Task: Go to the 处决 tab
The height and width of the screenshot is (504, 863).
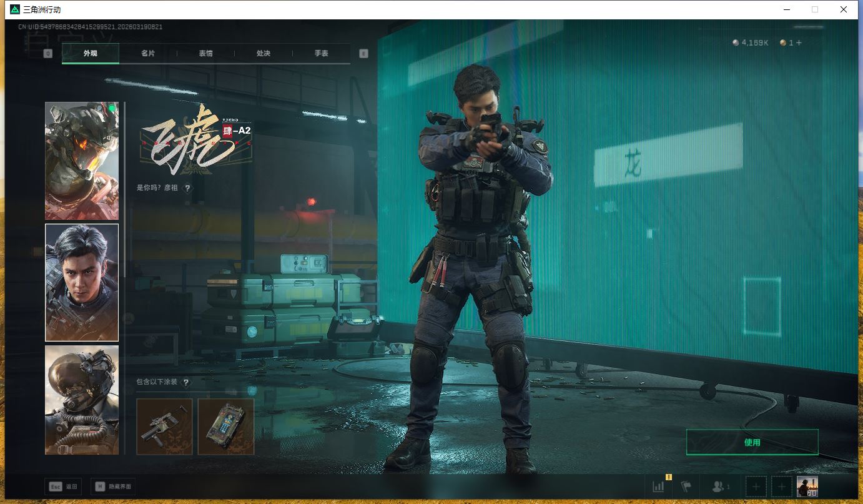Action: [264, 54]
